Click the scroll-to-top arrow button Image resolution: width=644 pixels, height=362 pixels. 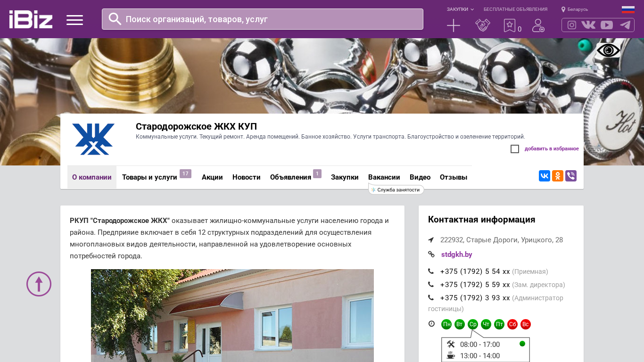(x=39, y=284)
